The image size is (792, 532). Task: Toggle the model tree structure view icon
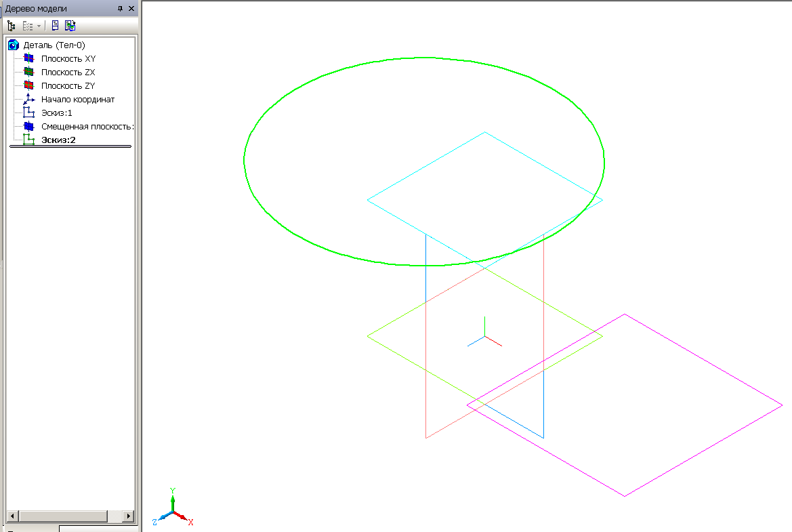pos(11,25)
